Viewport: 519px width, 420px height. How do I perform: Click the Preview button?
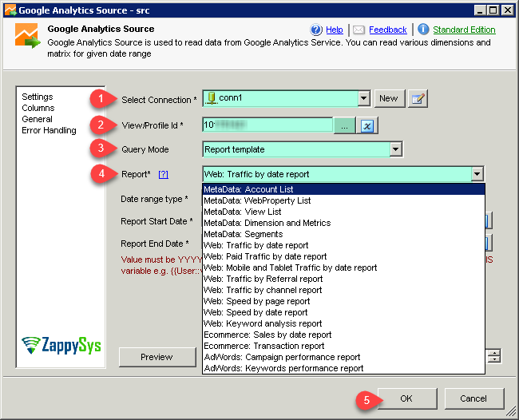pos(156,357)
